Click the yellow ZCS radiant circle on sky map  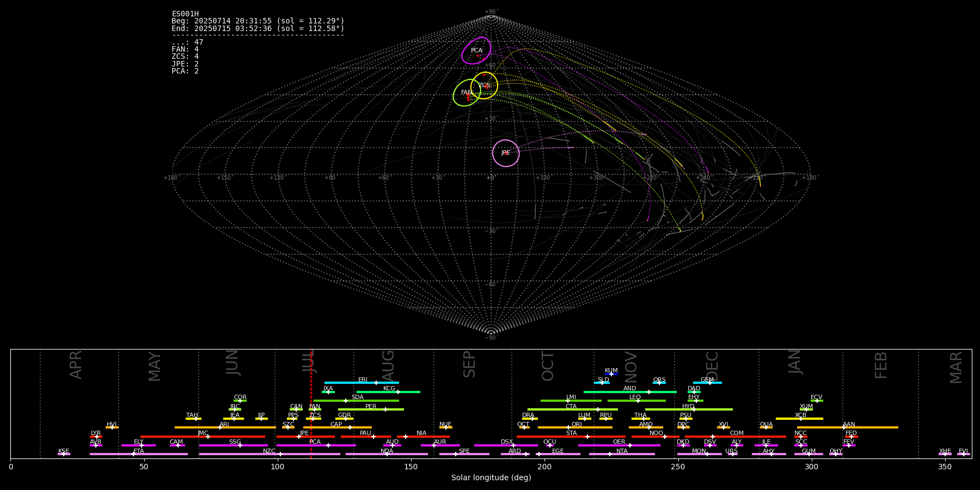point(484,85)
